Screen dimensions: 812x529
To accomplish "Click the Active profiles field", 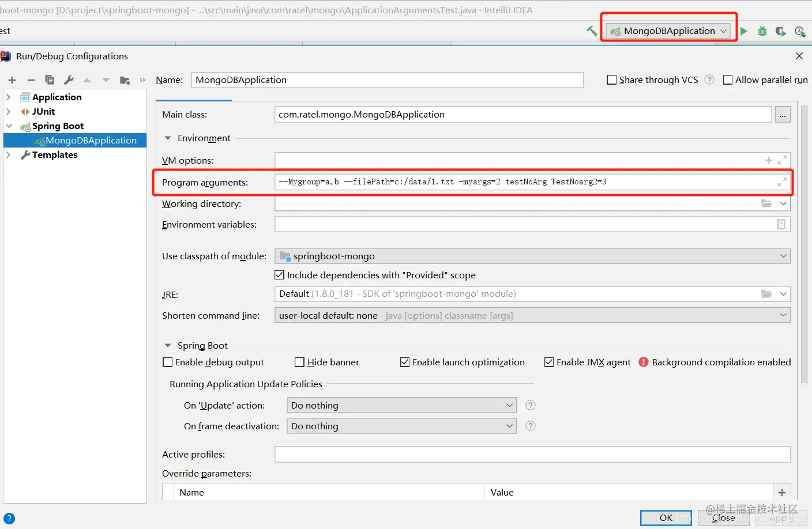I will 532,454.
